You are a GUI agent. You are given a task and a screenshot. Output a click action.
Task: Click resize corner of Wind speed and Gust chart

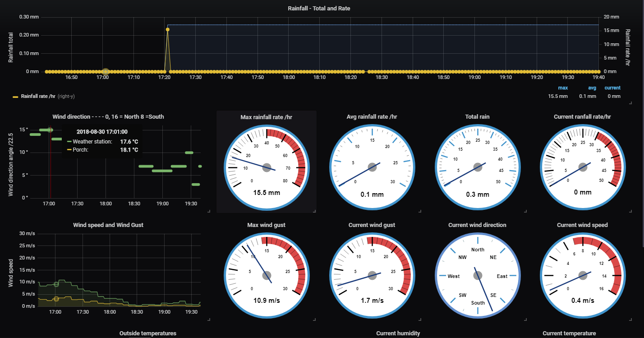point(208,319)
